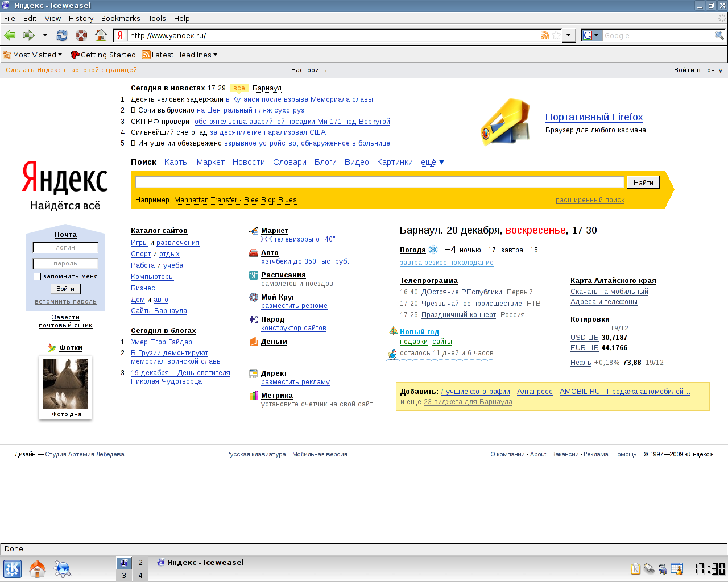728x582 pixels.
Task: Open the 'Фото дня' thumbnail image
Action: click(x=65, y=384)
